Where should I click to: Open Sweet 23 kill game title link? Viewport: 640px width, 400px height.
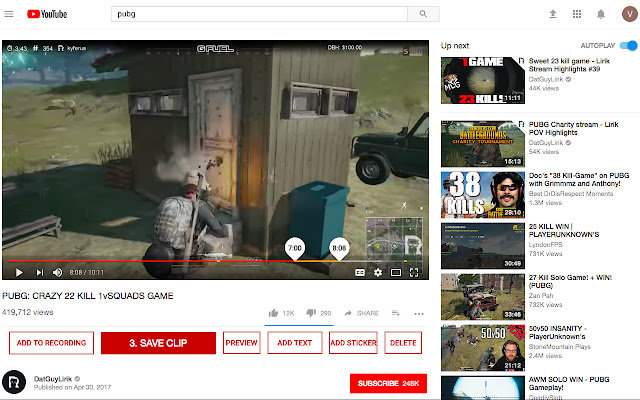pos(569,65)
